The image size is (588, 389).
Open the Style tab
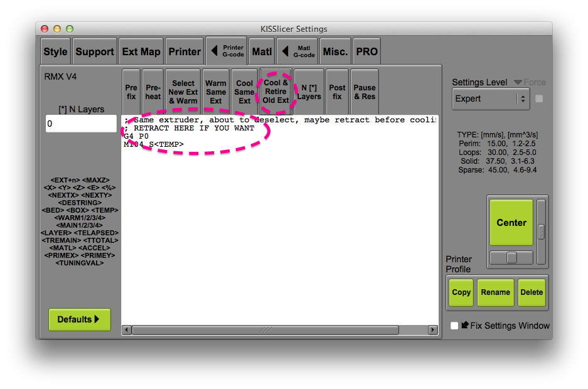55,51
